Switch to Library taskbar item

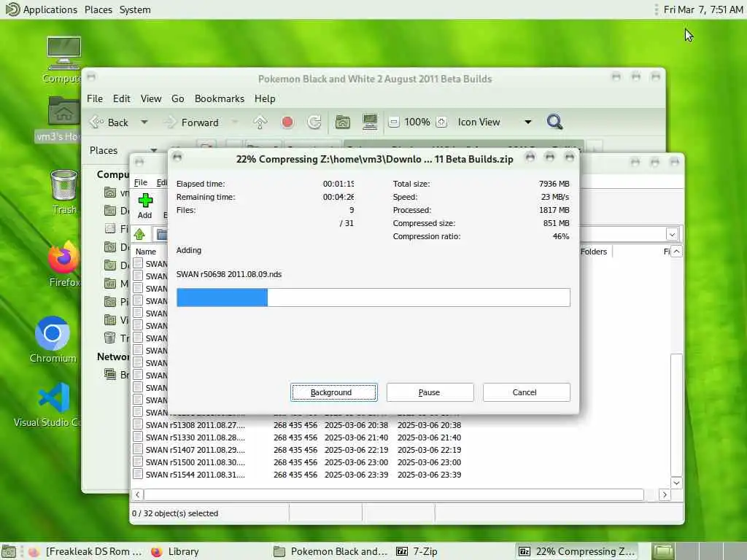tap(175, 551)
